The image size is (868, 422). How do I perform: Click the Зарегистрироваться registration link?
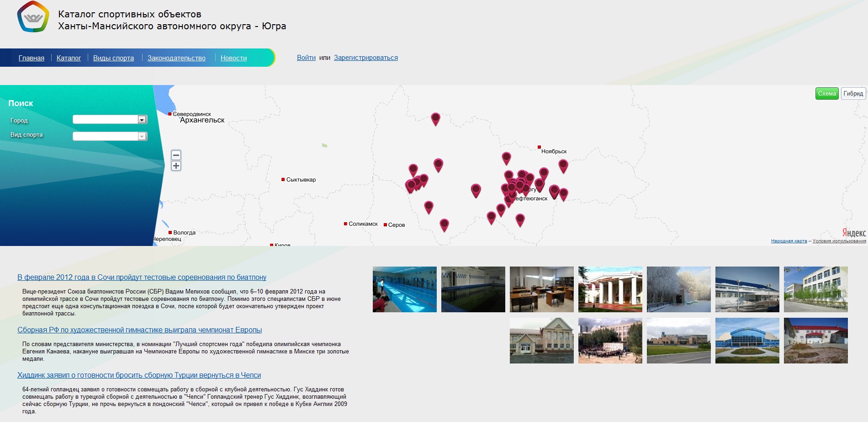[365, 58]
